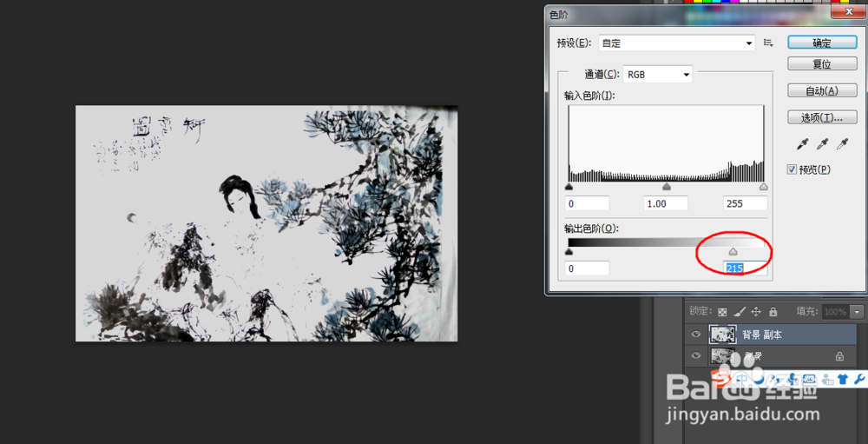Image resolution: width=868 pixels, height=444 pixels.
Task: Open the soft keyboard icon on IME bar
Action: coord(809,379)
